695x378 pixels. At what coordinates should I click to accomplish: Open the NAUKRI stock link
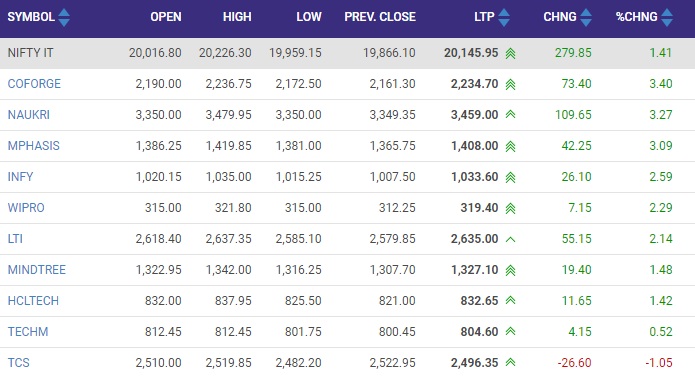(x=29, y=115)
